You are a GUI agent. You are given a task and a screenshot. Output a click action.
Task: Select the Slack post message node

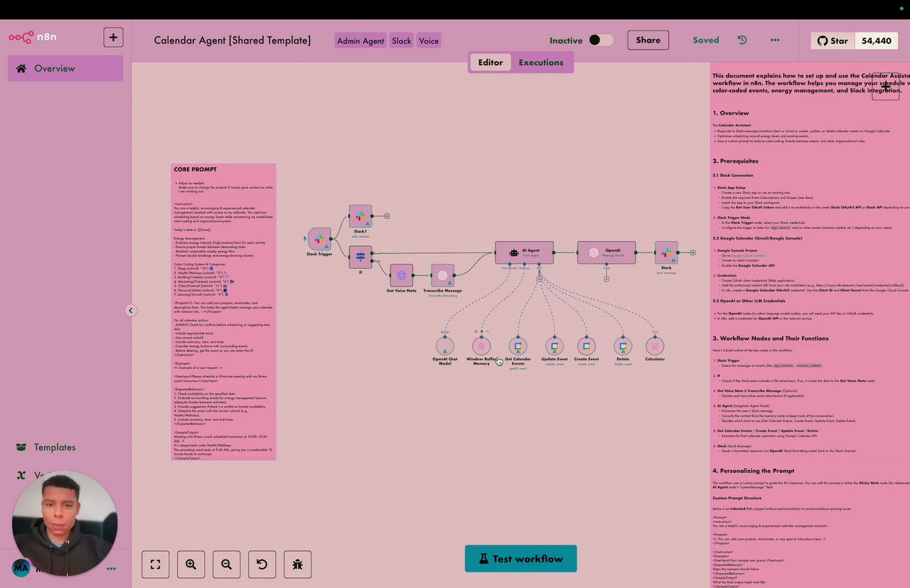tap(666, 252)
